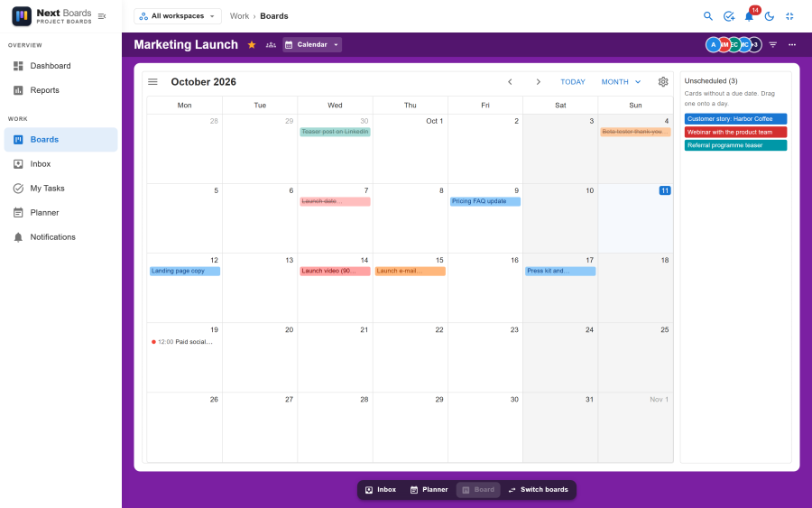
Task: Open Inbox in the sidebar
Action: click(x=60, y=164)
